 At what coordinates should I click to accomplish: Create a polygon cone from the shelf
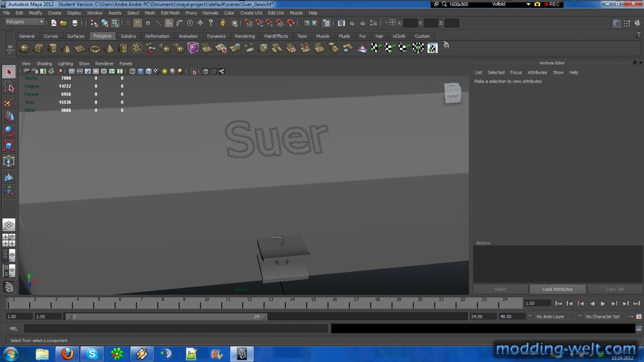click(66, 48)
